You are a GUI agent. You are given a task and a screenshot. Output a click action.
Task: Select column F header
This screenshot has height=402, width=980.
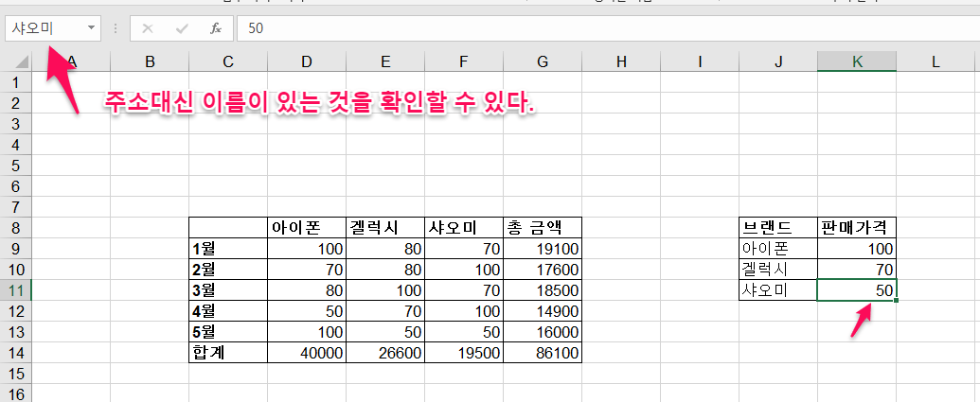click(x=464, y=61)
